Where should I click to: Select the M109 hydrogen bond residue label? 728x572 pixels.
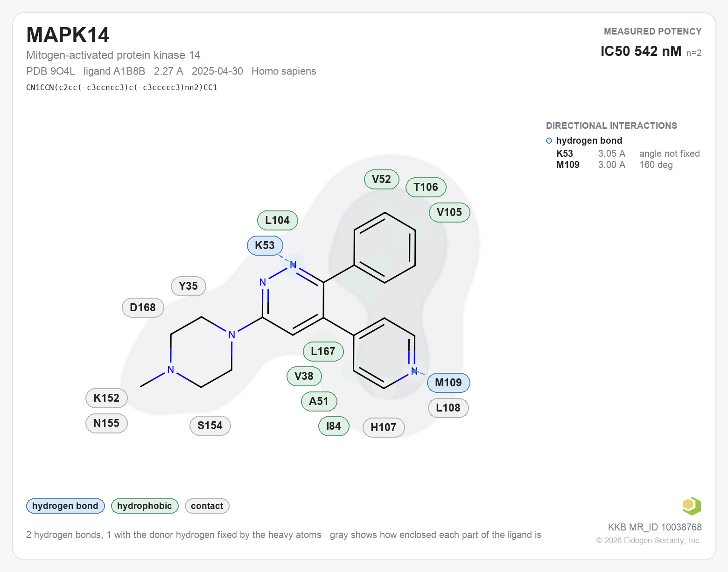click(448, 383)
